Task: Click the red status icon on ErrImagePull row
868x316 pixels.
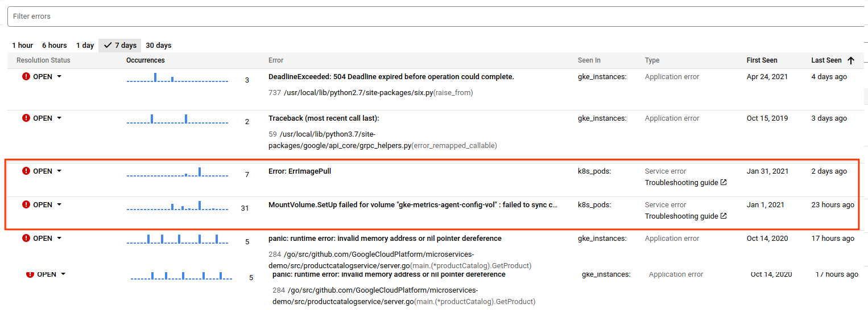Action: click(x=26, y=171)
